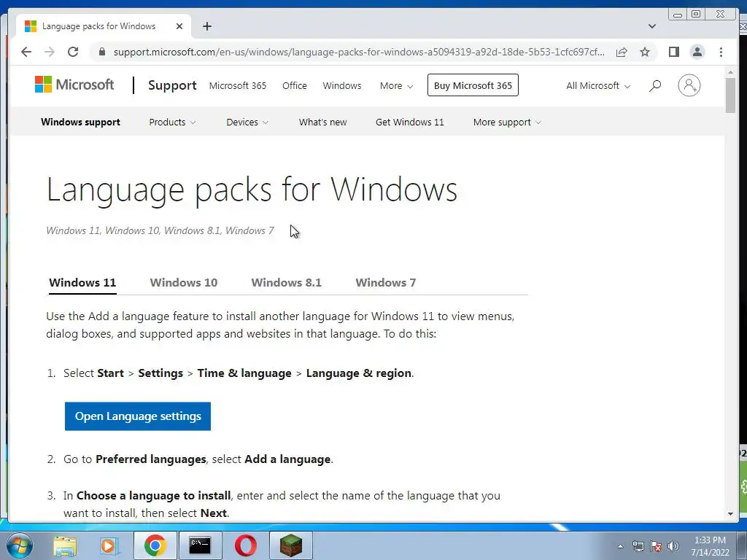Open Office navigation link
Viewport: 747px width, 560px height.
pyautogui.click(x=295, y=86)
